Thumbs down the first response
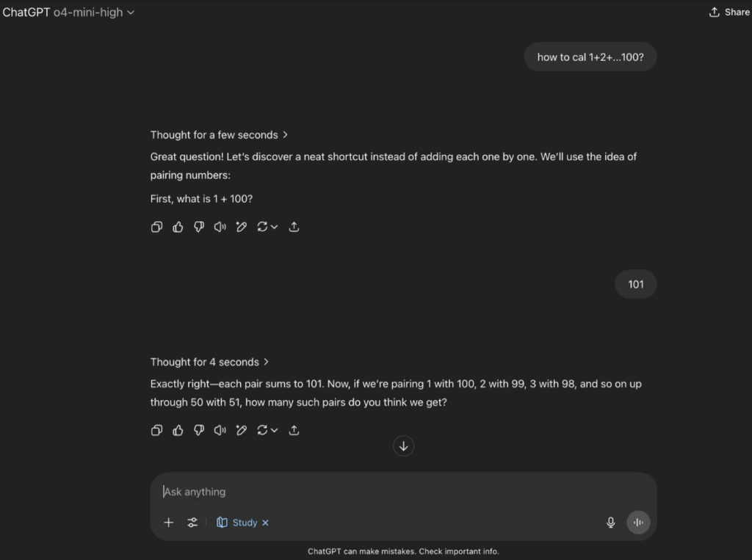This screenshot has height=560, width=752. tap(199, 227)
